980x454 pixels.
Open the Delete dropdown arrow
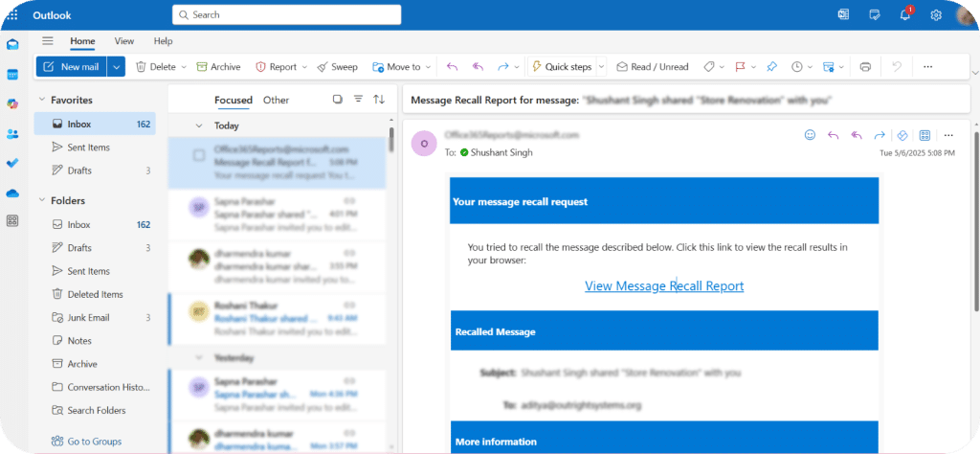point(185,67)
